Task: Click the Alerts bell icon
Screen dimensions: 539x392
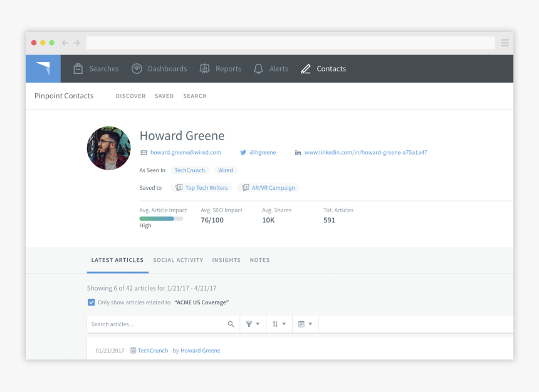Action: (258, 69)
